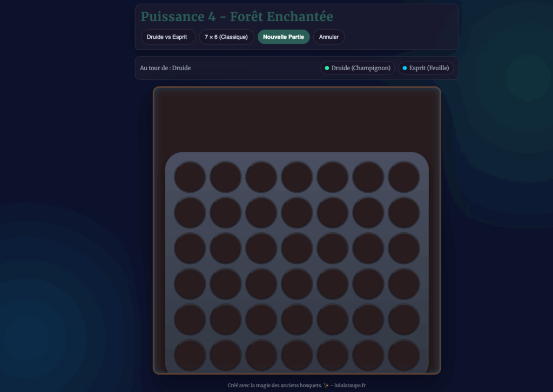Click the green Druide color dot
Viewport: 553px width, 392px height.
pyautogui.click(x=327, y=68)
